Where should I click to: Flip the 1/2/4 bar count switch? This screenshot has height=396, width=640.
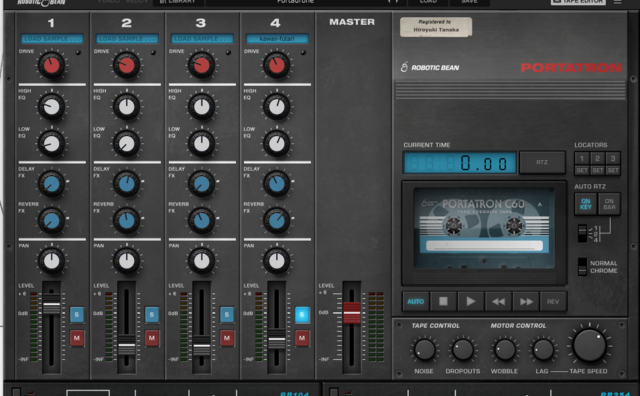(582, 233)
